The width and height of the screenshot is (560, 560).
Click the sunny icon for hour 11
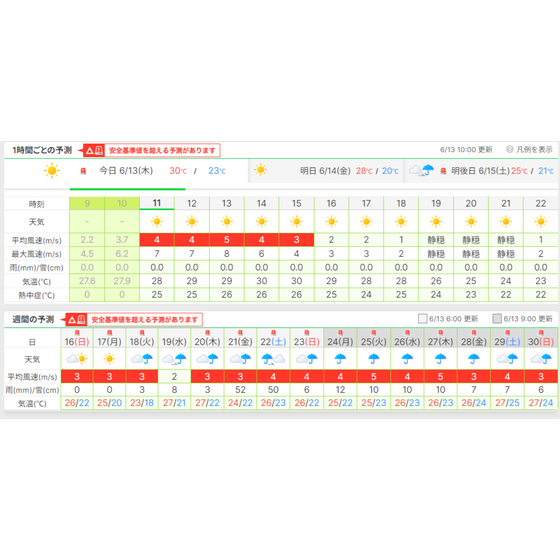pyautogui.click(x=157, y=222)
